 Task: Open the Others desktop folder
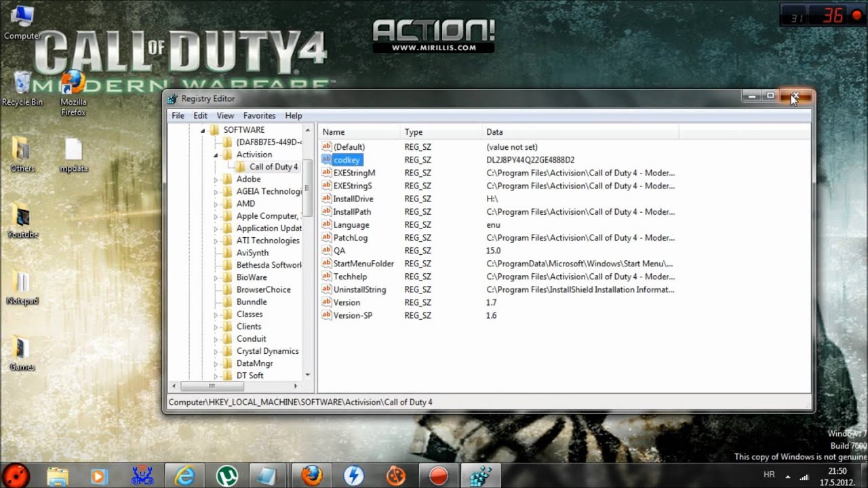click(22, 155)
